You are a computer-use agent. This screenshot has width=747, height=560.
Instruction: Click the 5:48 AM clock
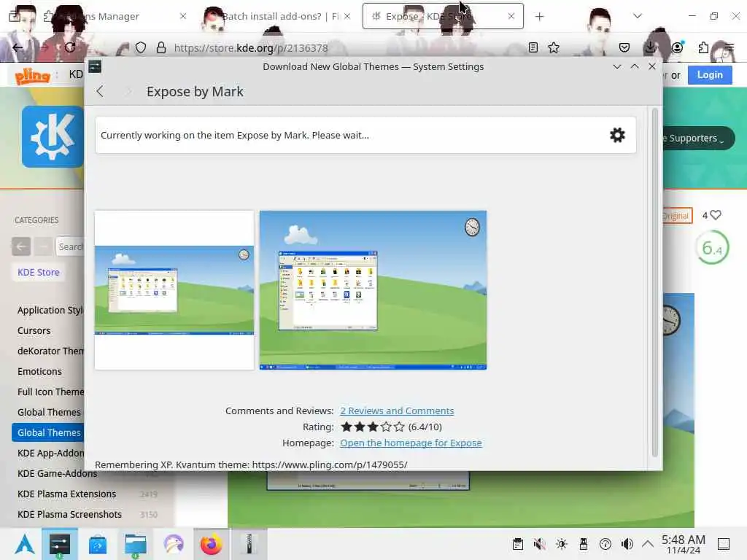(x=683, y=544)
